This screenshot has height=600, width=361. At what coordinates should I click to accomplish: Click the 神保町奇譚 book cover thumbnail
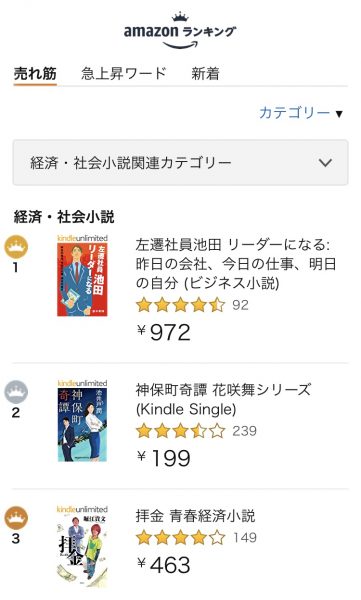point(82,421)
